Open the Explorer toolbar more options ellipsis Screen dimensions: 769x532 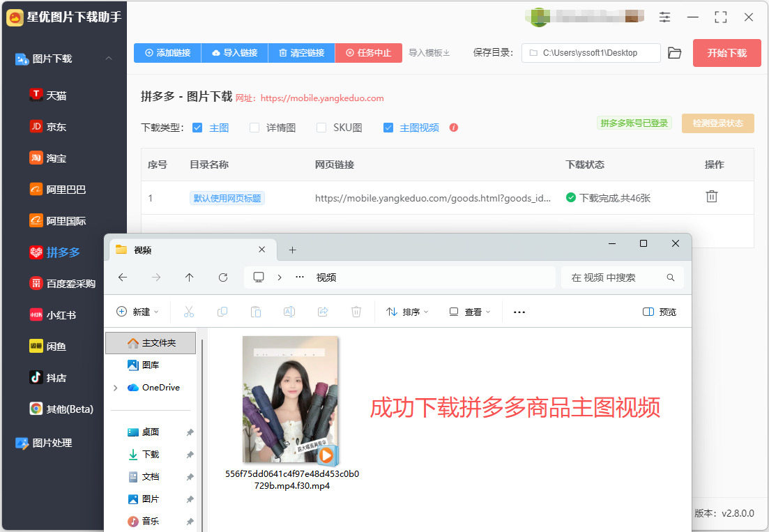(519, 312)
